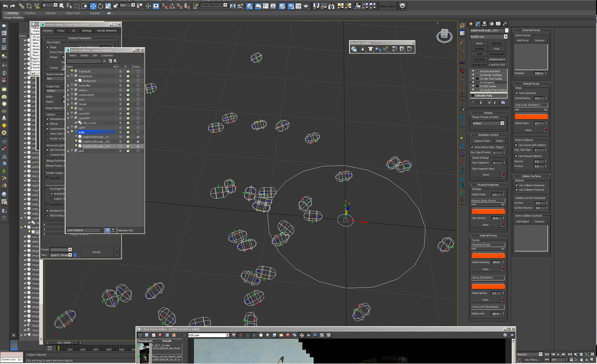Open the Utilities hammer panel tab
Screen dimensions: 597x364
(x=505, y=24)
